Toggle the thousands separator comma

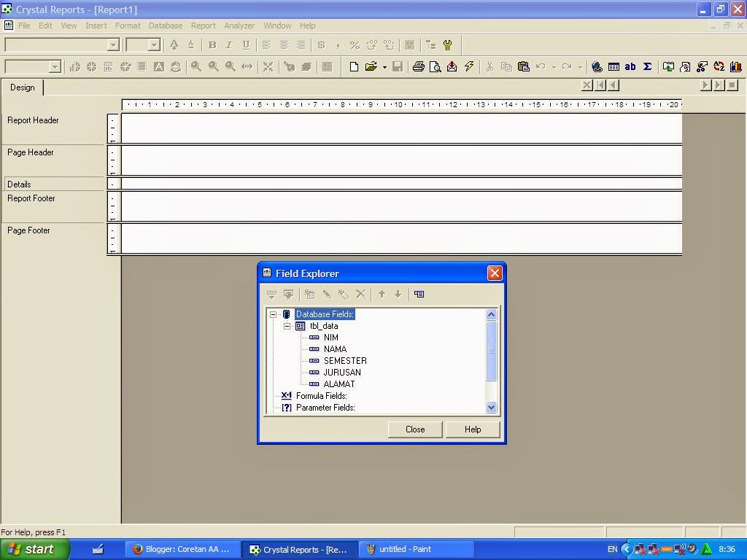pos(338,45)
